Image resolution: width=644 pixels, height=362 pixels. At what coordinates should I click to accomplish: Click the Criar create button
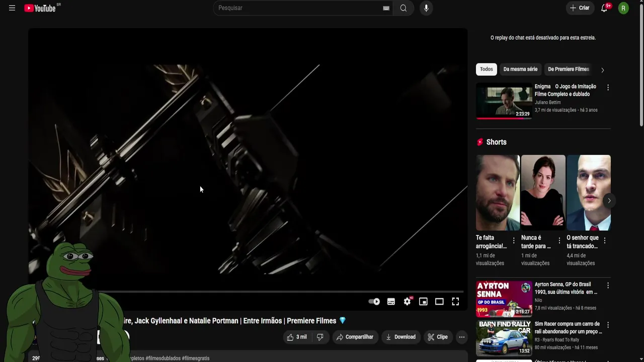click(580, 8)
